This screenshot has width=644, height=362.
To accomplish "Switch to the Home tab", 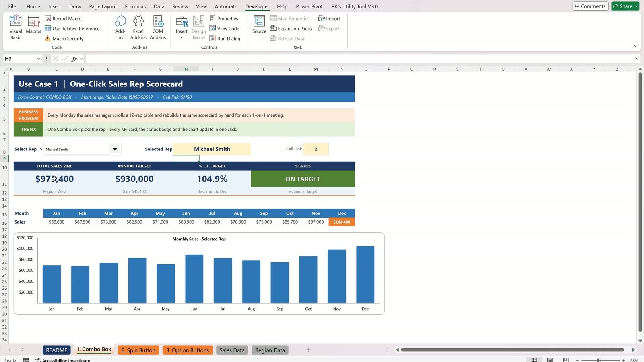I will pos(33,6).
